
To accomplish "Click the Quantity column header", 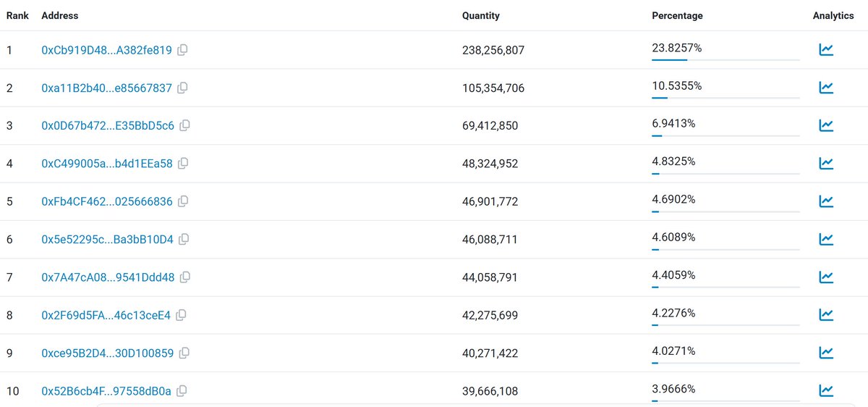I will coord(481,15).
